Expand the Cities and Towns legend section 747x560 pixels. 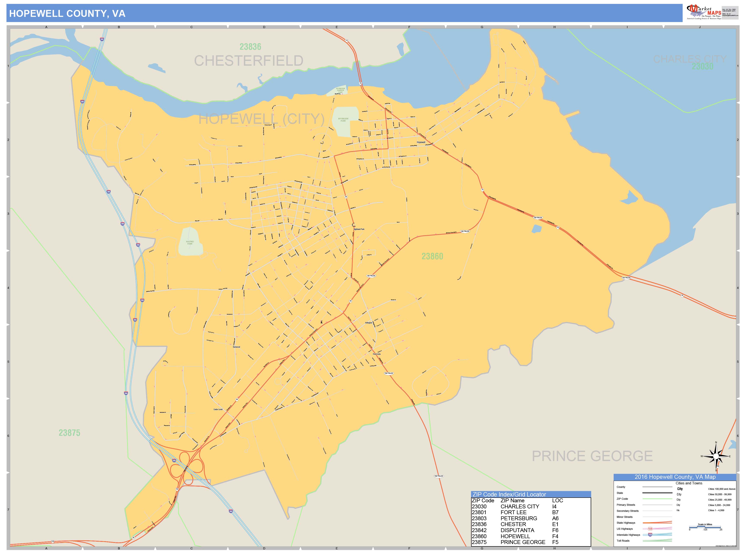point(689,483)
